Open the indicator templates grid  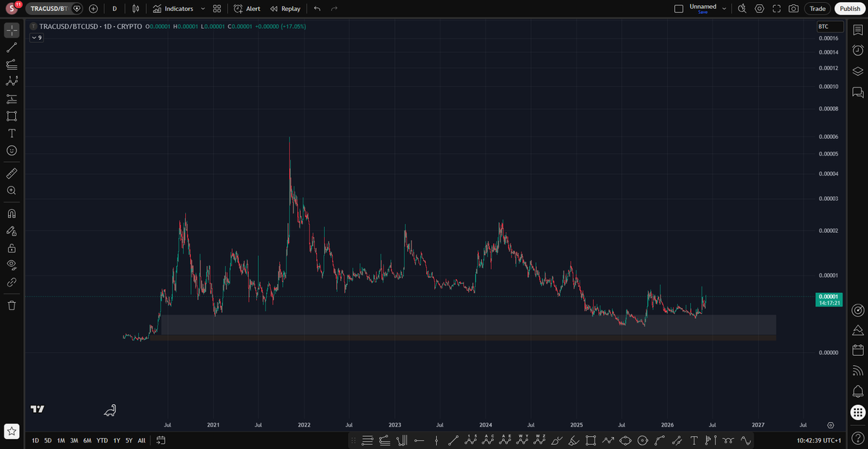click(x=217, y=9)
